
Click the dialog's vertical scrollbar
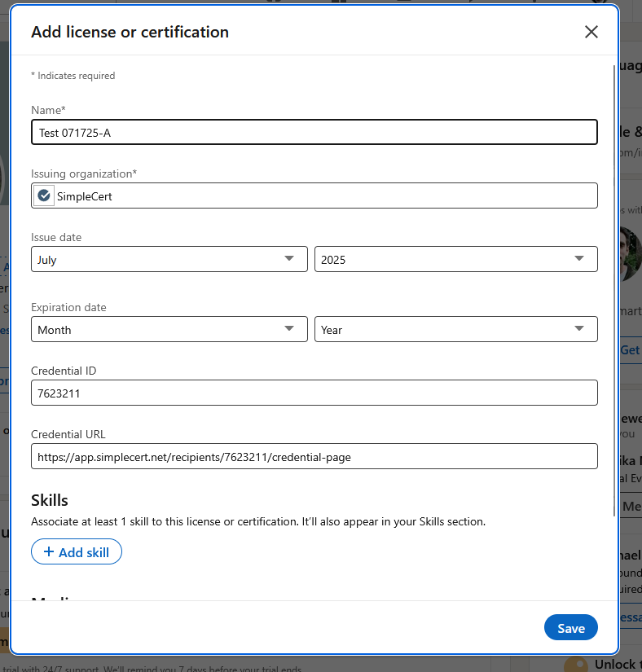[x=614, y=291]
